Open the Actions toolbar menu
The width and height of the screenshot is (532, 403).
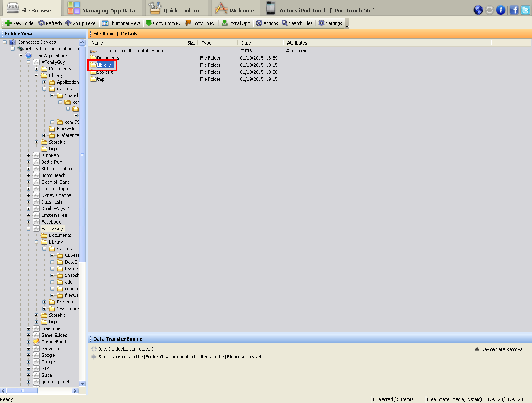click(x=267, y=23)
